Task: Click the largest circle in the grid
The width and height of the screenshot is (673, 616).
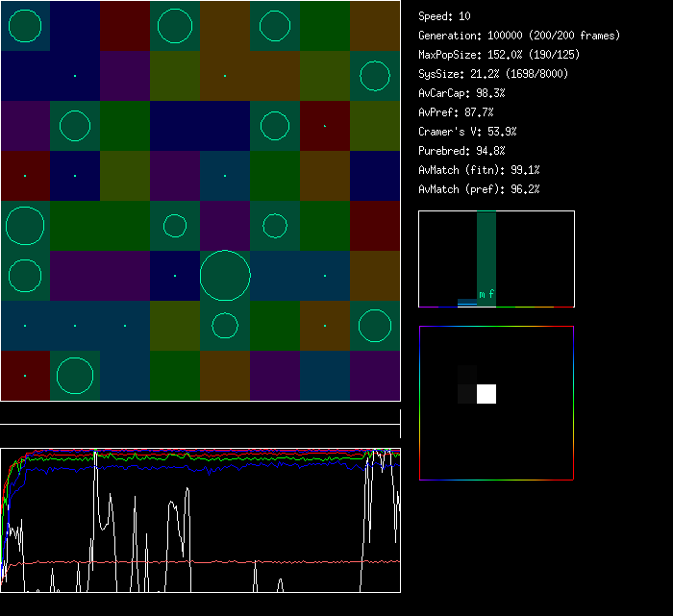Action: (225, 276)
